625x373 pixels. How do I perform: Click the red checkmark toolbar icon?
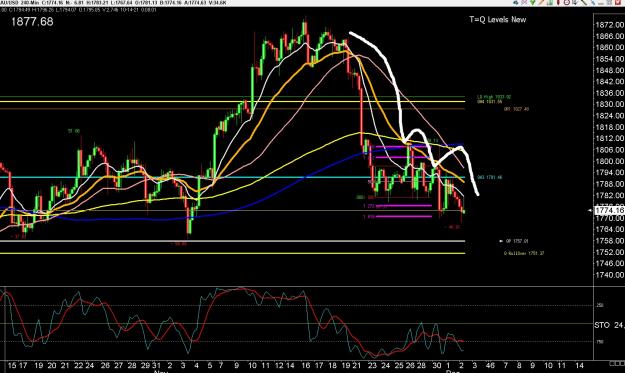619,2
